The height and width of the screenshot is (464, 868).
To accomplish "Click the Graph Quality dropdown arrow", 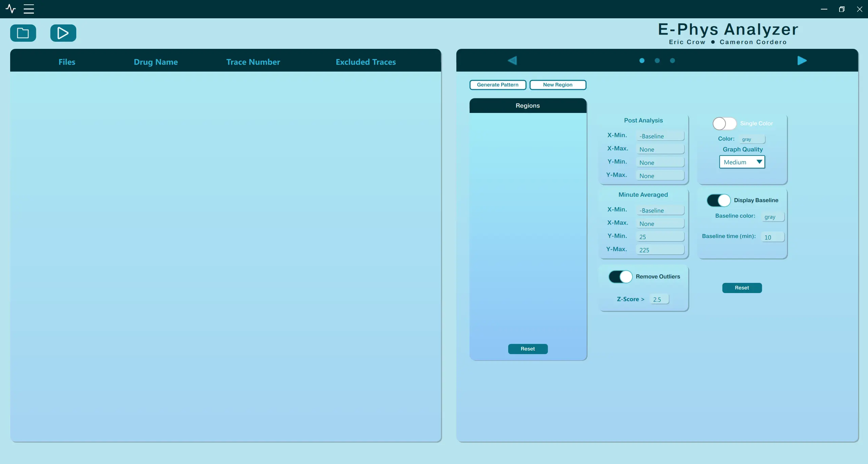I will point(759,162).
